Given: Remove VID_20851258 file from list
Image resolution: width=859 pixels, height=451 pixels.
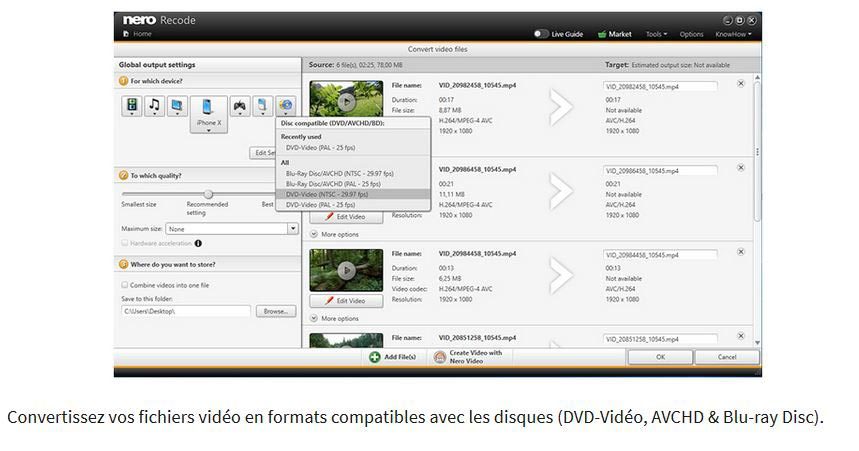Looking at the screenshot, I should pyautogui.click(x=741, y=336).
